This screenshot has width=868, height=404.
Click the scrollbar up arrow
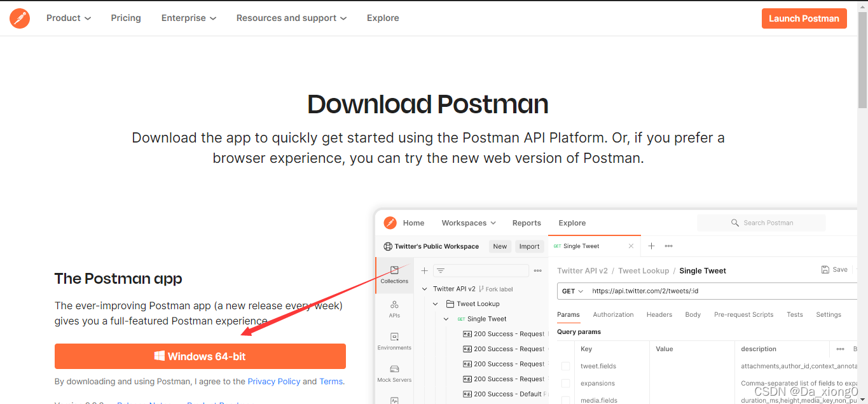click(862, 6)
